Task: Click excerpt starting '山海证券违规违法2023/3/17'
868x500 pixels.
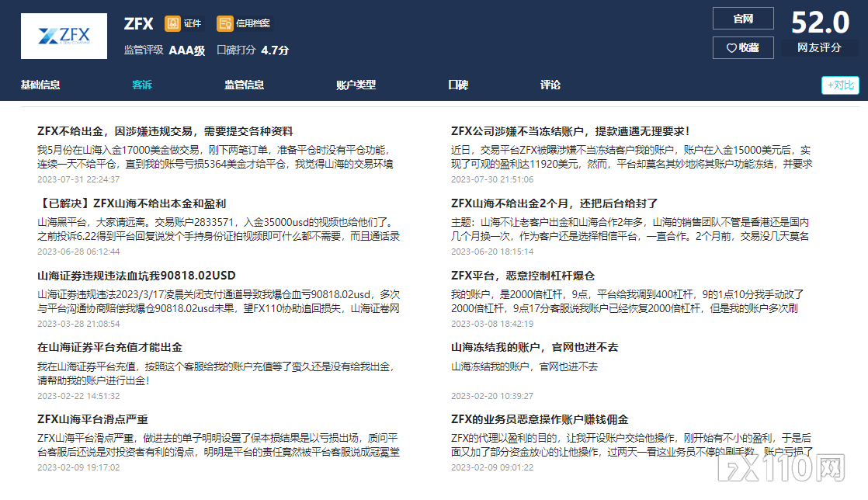Action: 219,301
